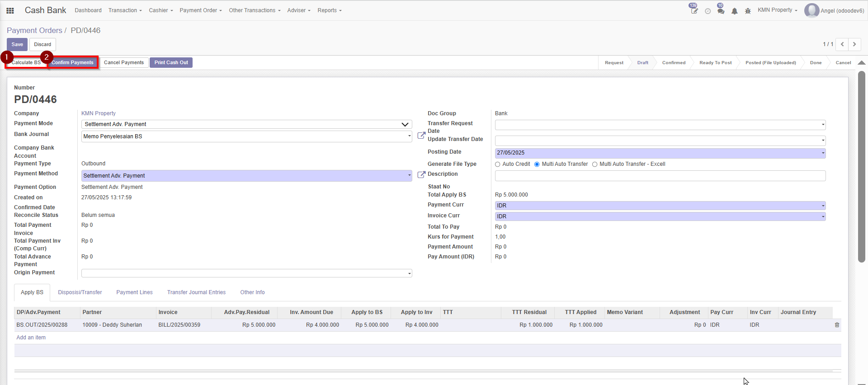Choose Multi Auto Transfer - Excell option
This screenshot has height=385, width=868.
595,164
